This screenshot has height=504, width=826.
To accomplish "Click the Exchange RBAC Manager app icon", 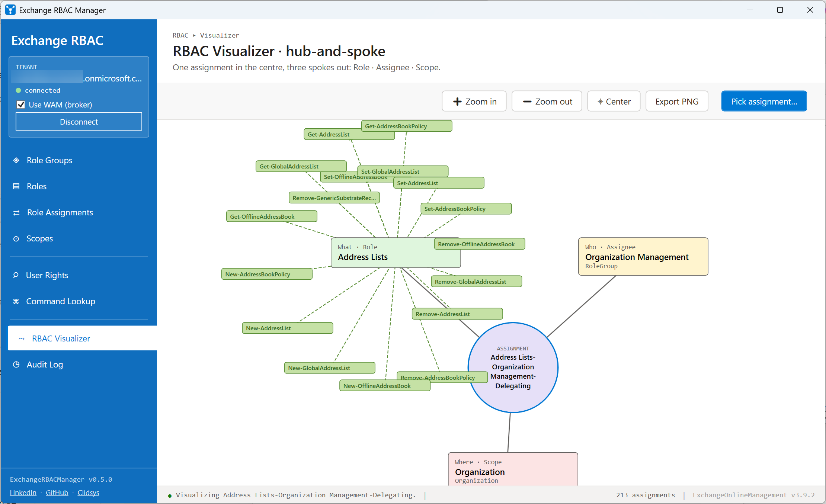I will coord(10,10).
